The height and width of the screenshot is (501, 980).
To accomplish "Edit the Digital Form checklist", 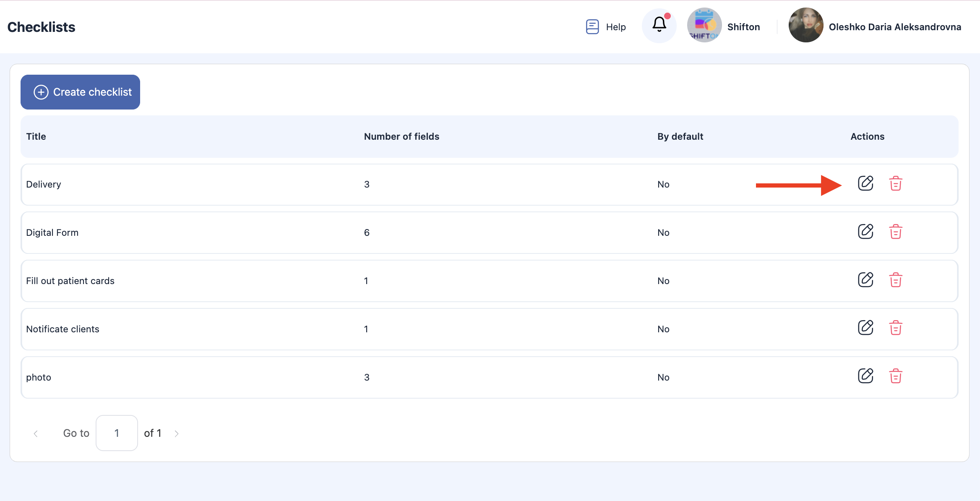I will [x=865, y=232].
